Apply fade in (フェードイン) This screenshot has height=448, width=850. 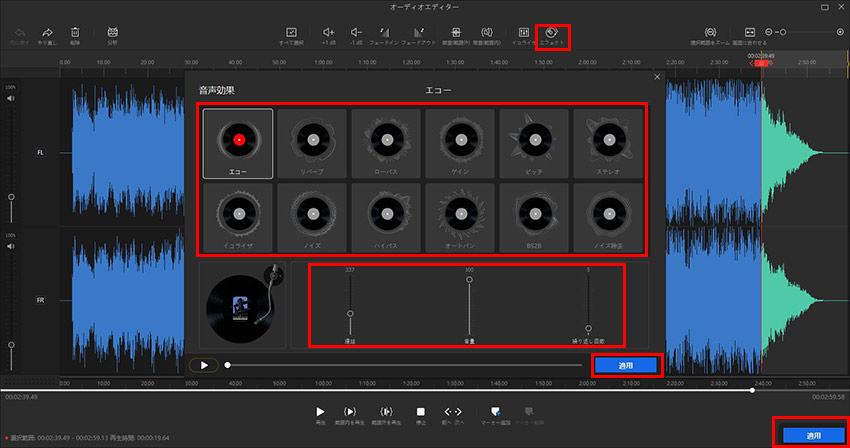(x=384, y=33)
